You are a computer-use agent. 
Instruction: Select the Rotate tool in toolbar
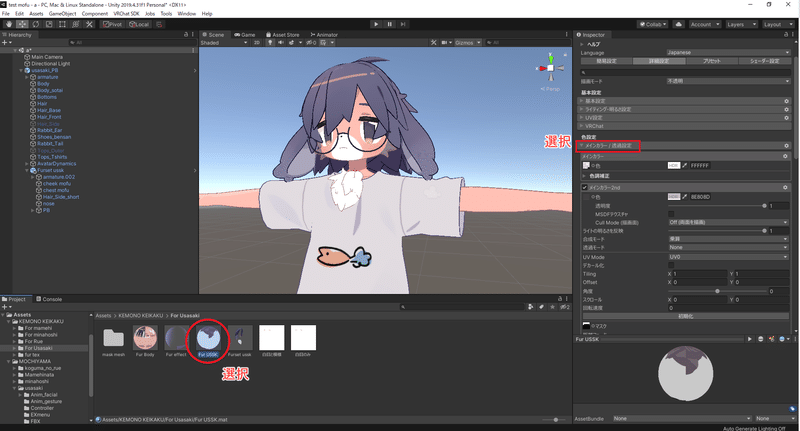[x=36, y=24]
